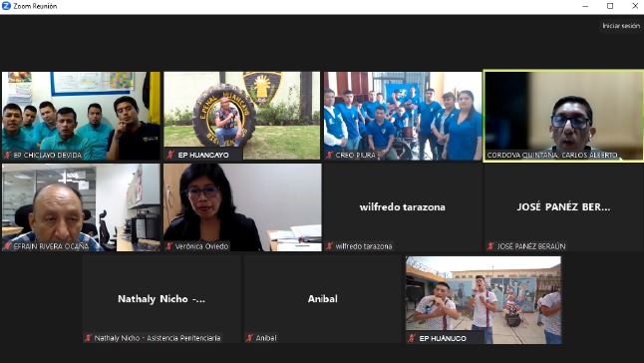The image size is (644, 363).
Task: Select the CREO PIURA group video tile
Action: point(403,116)
